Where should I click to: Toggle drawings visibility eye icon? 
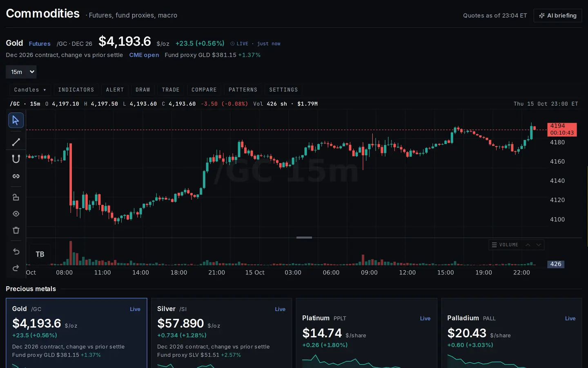16,214
